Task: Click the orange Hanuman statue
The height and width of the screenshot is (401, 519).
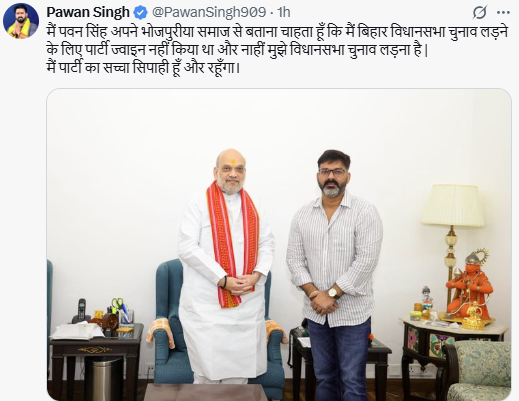Action: (x=470, y=288)
